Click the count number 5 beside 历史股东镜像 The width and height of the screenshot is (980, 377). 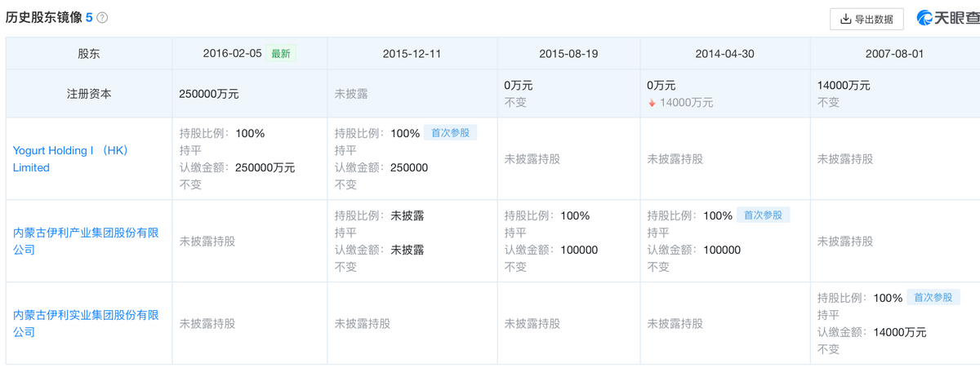click(x=89, y=18)
